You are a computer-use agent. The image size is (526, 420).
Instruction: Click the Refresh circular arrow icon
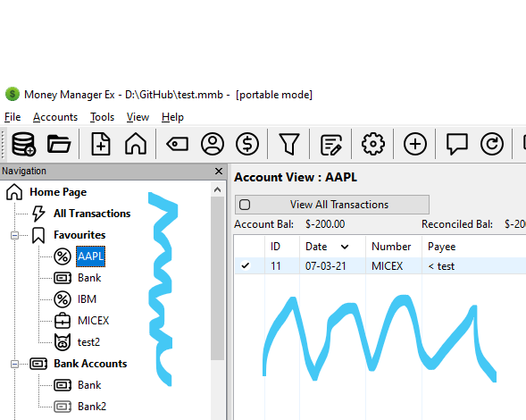(492, 144)
